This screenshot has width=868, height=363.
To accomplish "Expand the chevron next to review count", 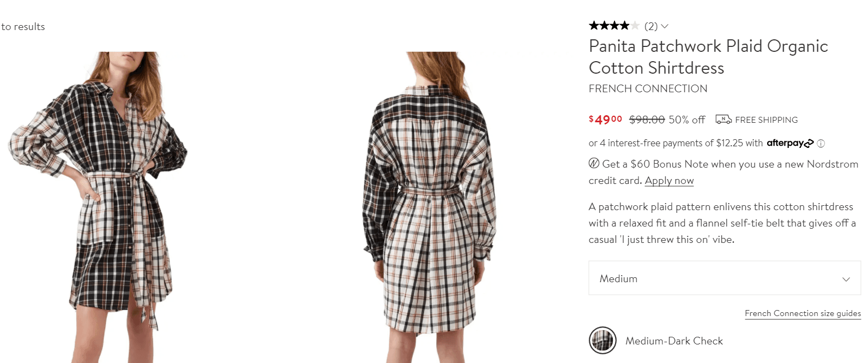I will [x=665, y=26].
